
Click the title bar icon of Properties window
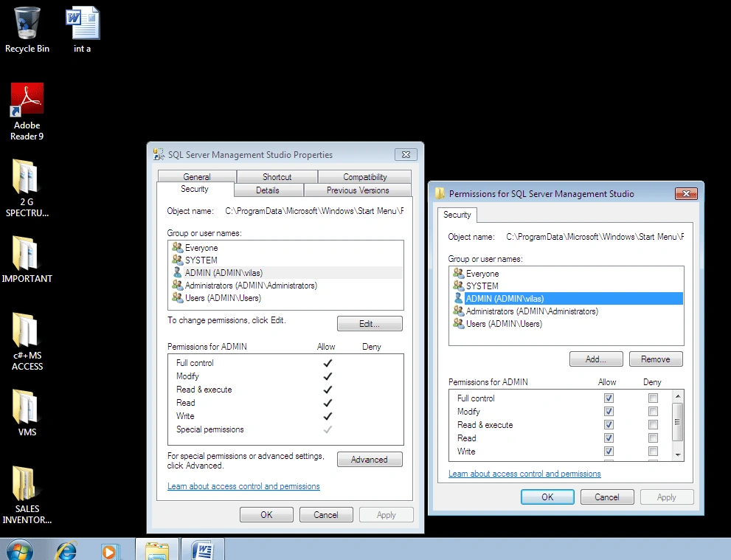(x=159, y=154)
